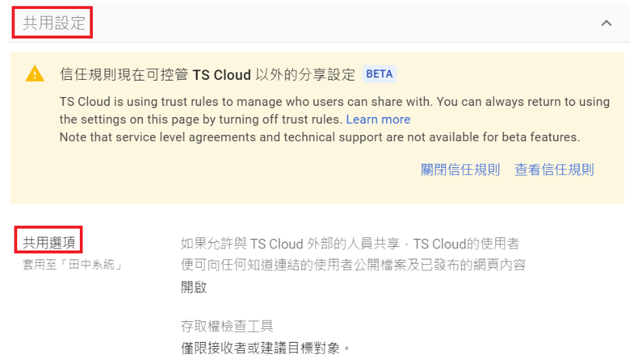Click the 套用至「田中系統」 applied-to text

coord(72,264)
